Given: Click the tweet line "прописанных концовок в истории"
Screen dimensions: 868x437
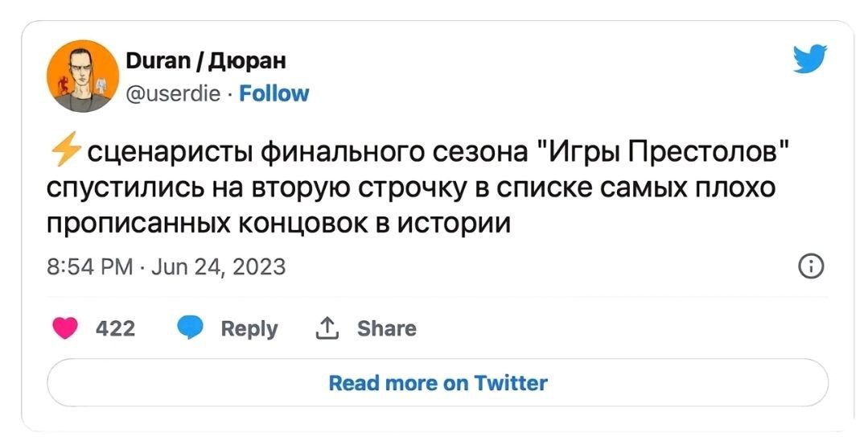Looking at the screenshot, I should tap(278, 223).
